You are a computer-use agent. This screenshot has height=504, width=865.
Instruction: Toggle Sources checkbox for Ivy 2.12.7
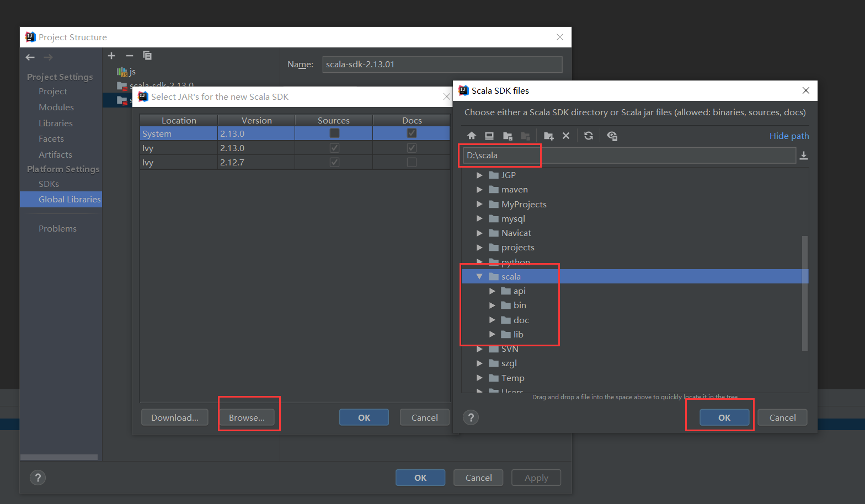(x=334, y=162)
